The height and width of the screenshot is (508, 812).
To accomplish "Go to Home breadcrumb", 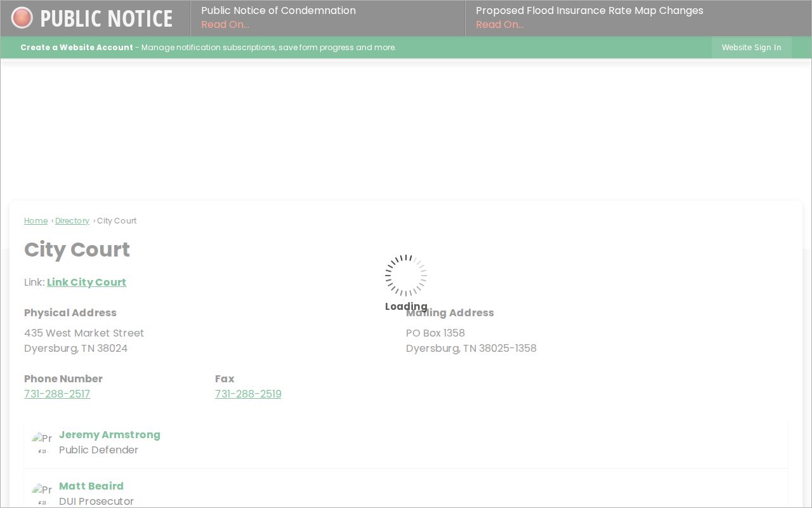I will [x=36, y=221].
